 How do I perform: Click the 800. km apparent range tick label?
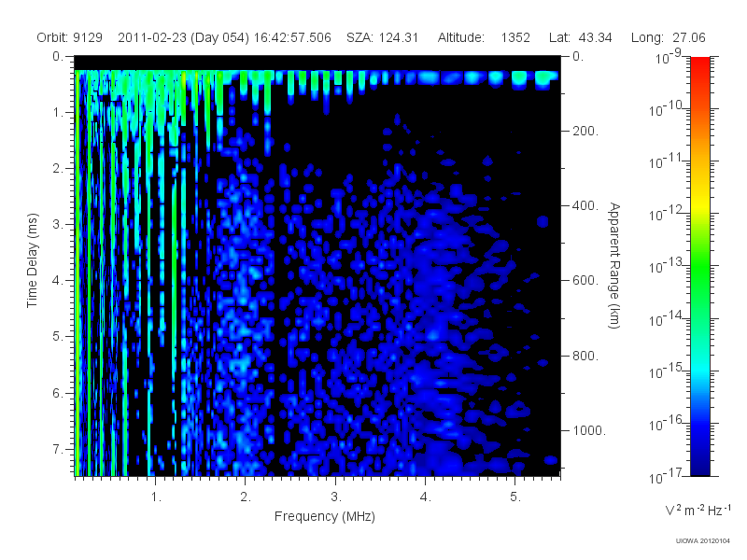coord(585,356)
